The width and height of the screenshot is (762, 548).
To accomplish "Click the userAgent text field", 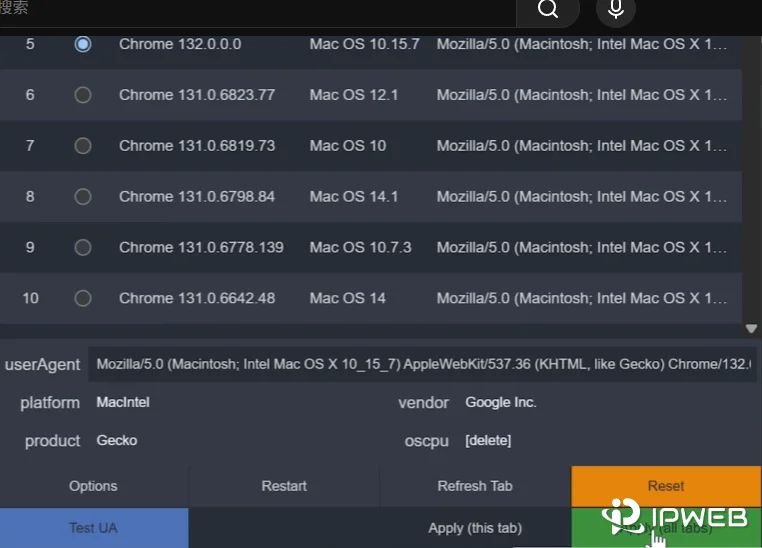I will coord(422,364).
